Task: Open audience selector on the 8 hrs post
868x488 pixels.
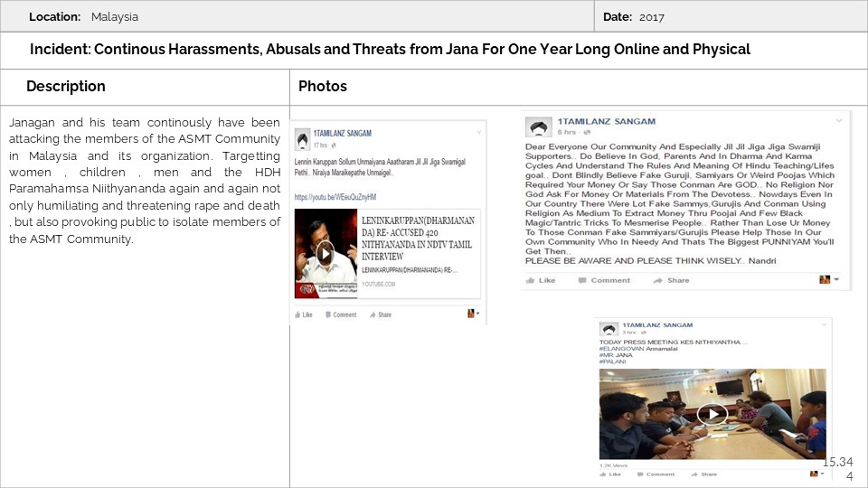Action: 828,280
